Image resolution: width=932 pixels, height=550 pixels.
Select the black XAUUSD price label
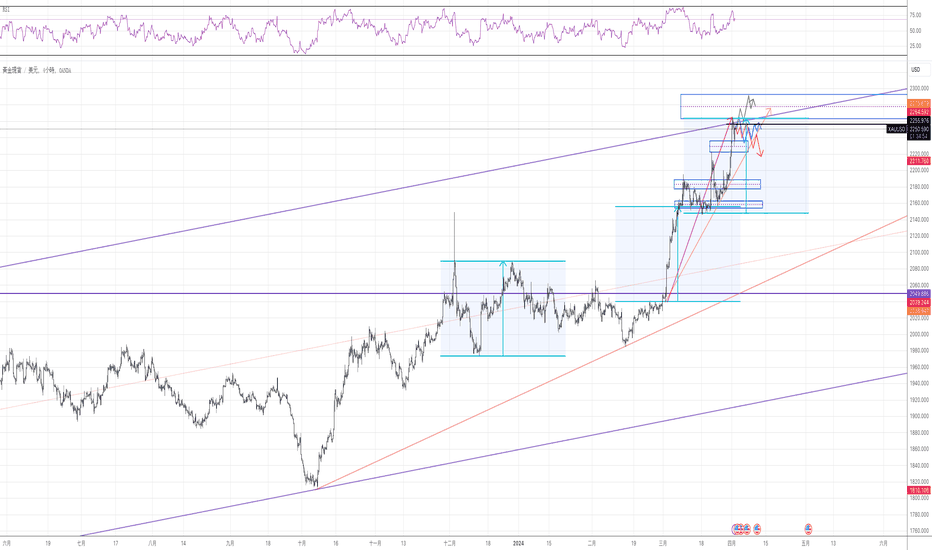pos(901,129)
